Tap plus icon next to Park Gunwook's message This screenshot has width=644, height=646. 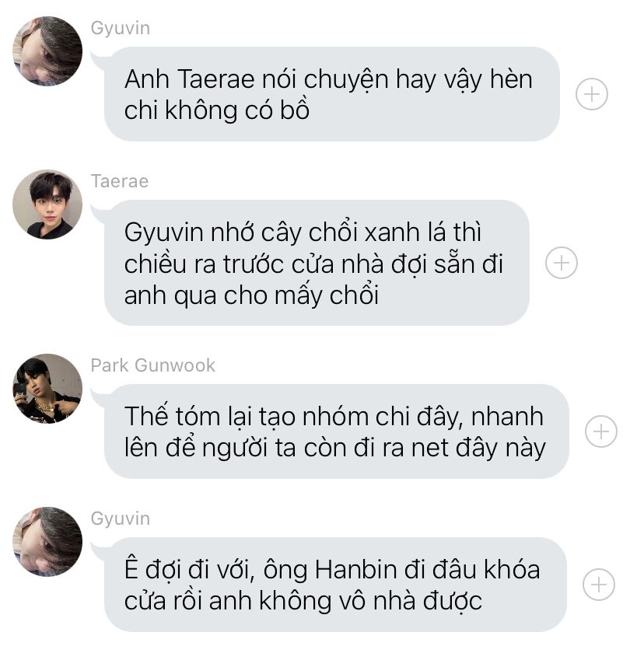coord(601,431)
